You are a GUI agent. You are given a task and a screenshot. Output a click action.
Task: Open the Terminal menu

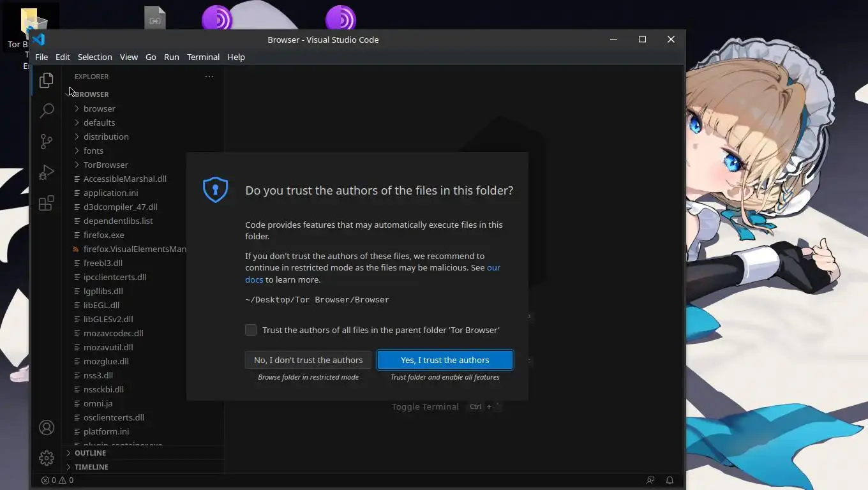coord(203,57)
